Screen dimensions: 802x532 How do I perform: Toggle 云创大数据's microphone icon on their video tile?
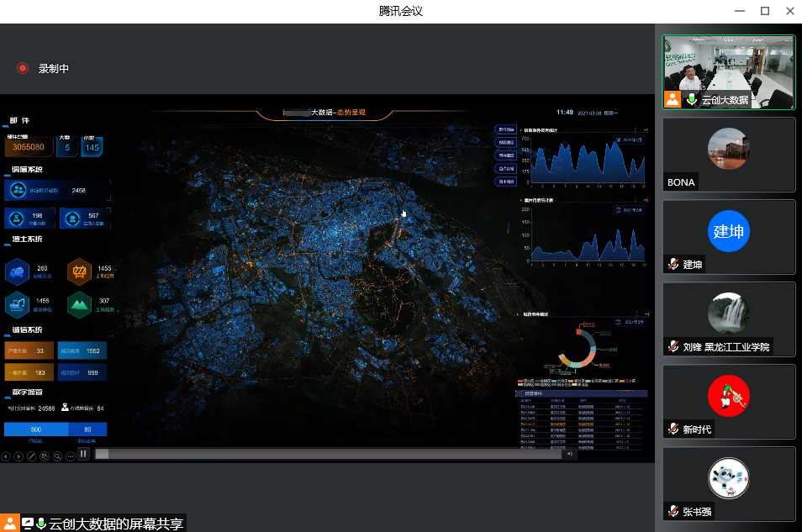point(692,99)
